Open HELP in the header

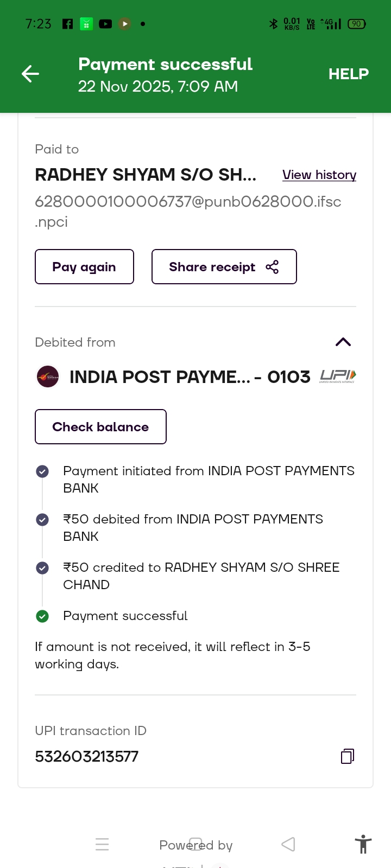[348, 74]
